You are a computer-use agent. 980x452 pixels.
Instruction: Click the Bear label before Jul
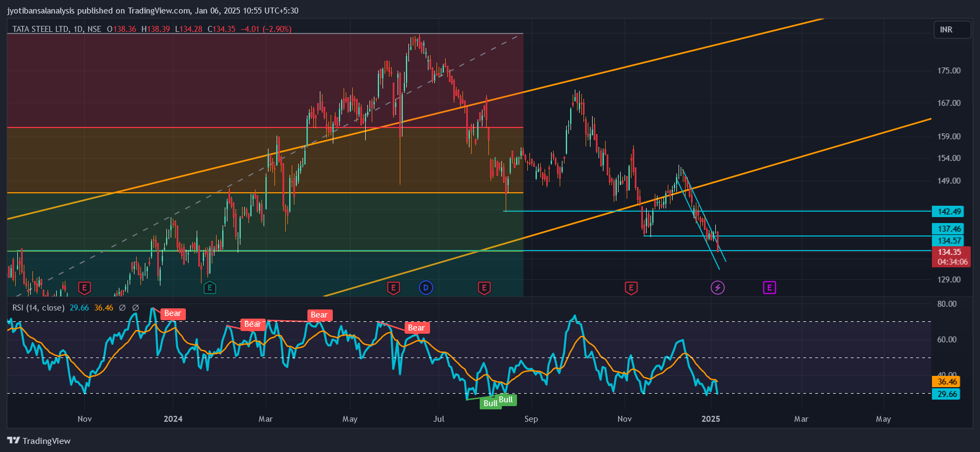(x=416, y=328)
